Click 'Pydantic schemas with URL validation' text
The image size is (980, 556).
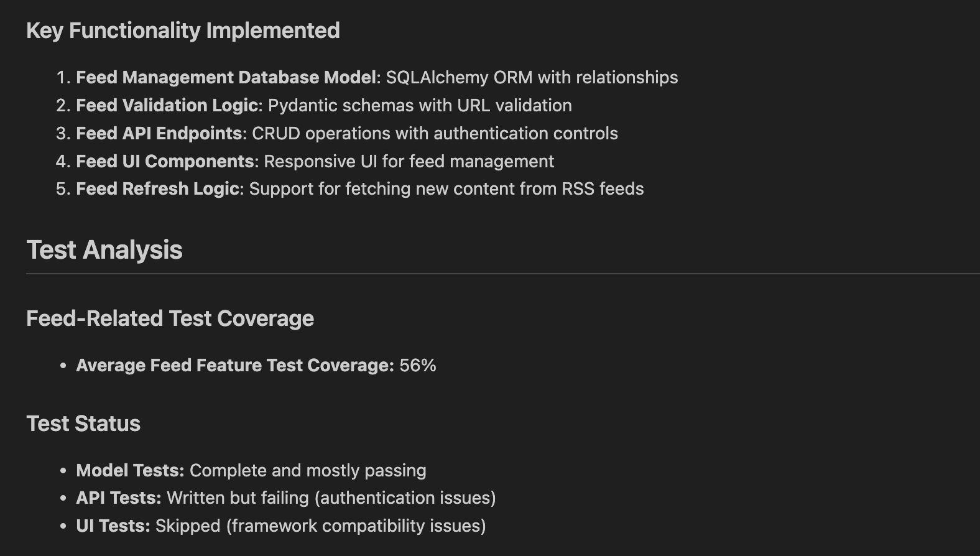click(420, 106)
